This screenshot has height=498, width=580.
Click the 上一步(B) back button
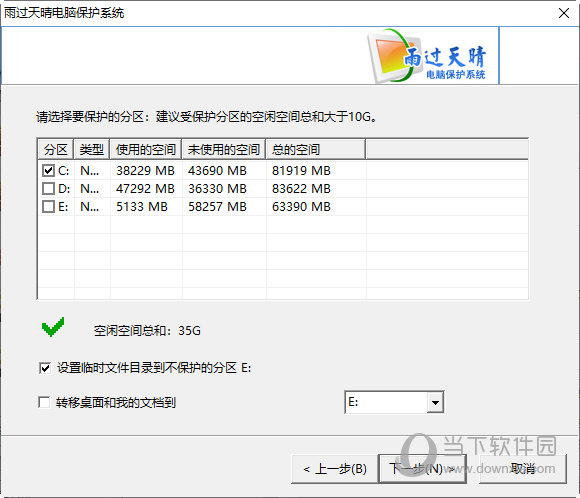[x=334, y=469]
